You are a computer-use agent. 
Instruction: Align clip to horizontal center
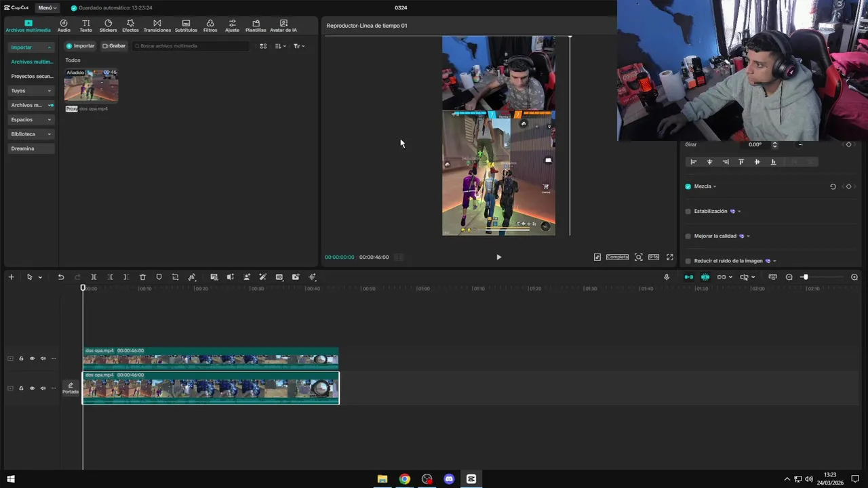pyautogui.click(x=709, y=162)
